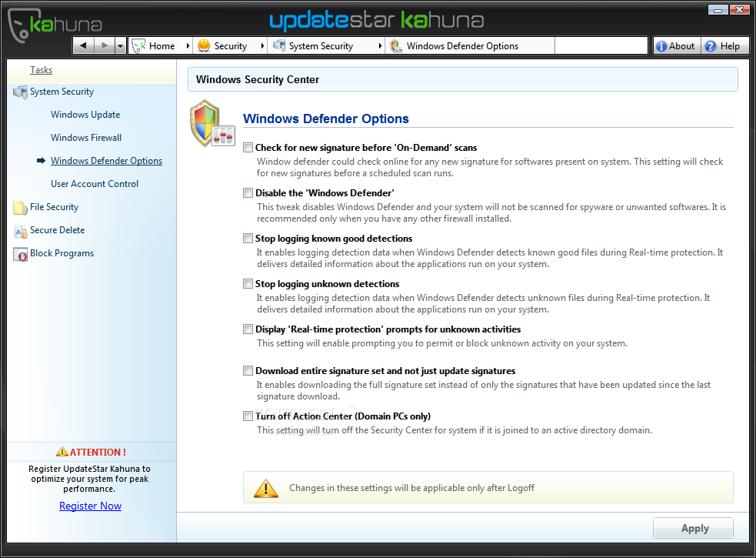Image resolution: width=756 pixels, height=558 pixels.
Task: Select Windows Defender Options breadcrumb label
Action: pos(462,46)
